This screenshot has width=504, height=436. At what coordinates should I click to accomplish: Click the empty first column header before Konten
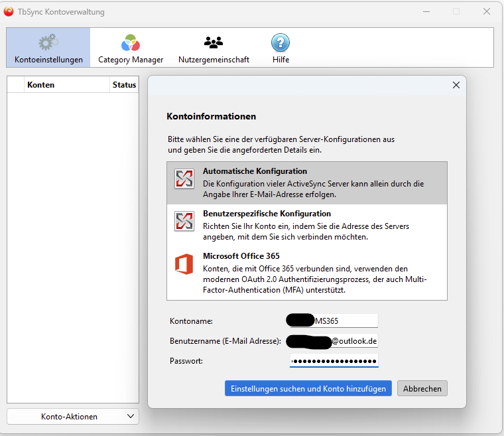pyautogui.click(x=15, y=85)
